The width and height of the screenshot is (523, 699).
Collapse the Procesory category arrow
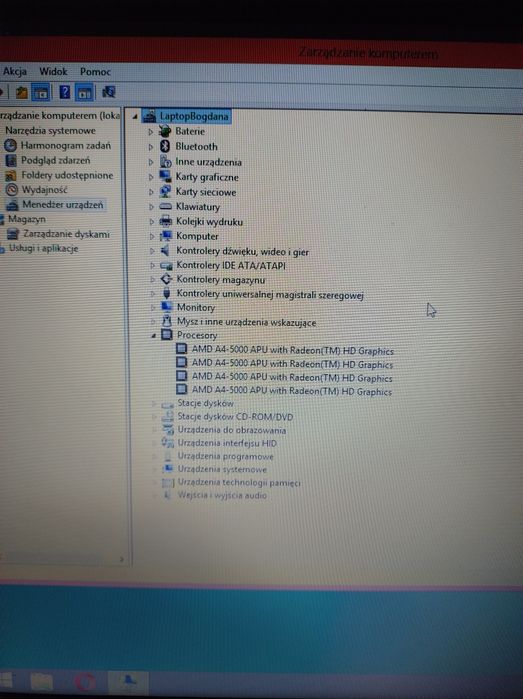pyautogui.click(x=153, y=335)
